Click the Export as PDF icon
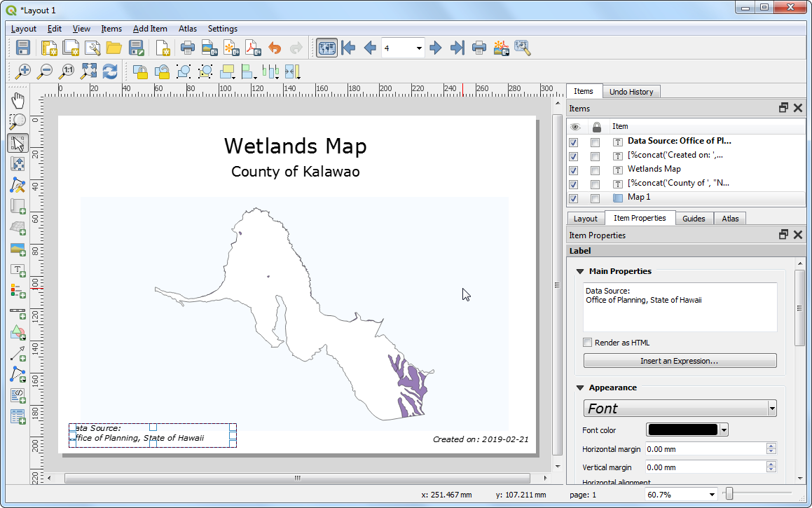The width and height of the screenshot is (812, 508). [252, 48]
